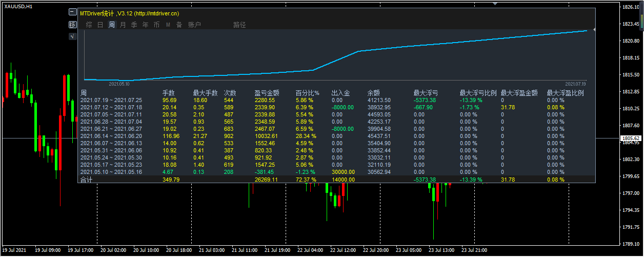
Task: Select row 2021.06.21 ~ 2021.06.27
Action: (336, 128)
